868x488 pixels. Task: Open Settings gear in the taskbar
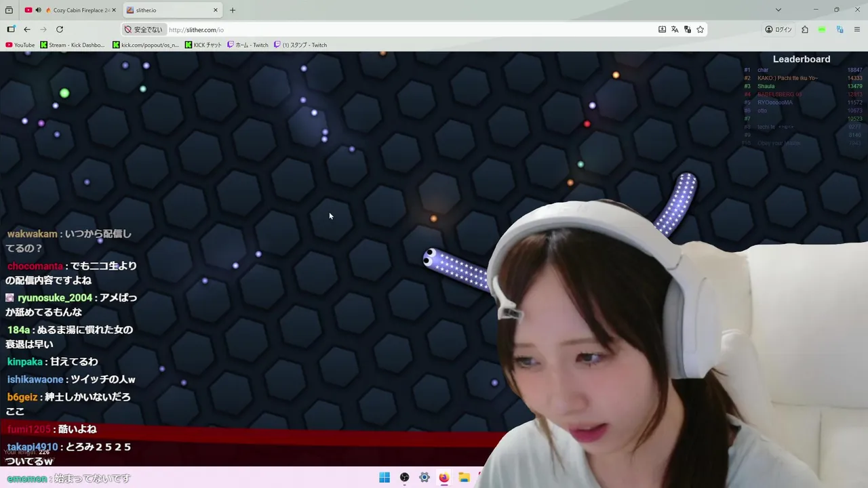(x=425, y=477)
